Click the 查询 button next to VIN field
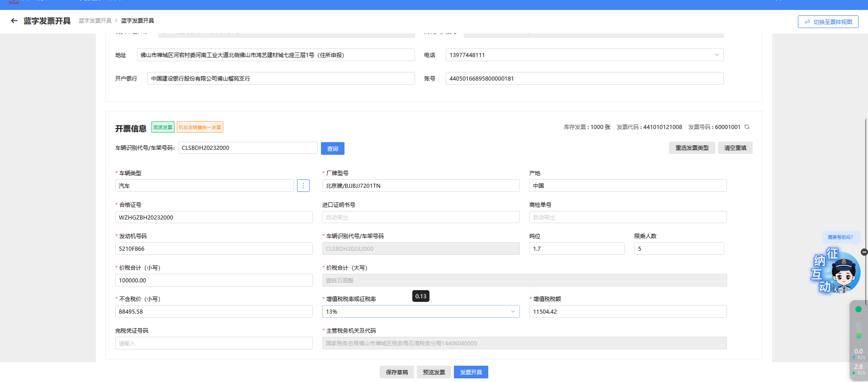 [332, 148]
